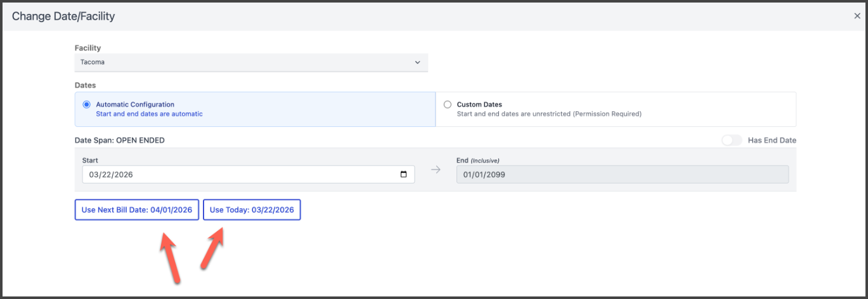The width and height of the screenshot is (868, 299).
Task: Select the month segment 03 in Start date
Action: [94, 175]
